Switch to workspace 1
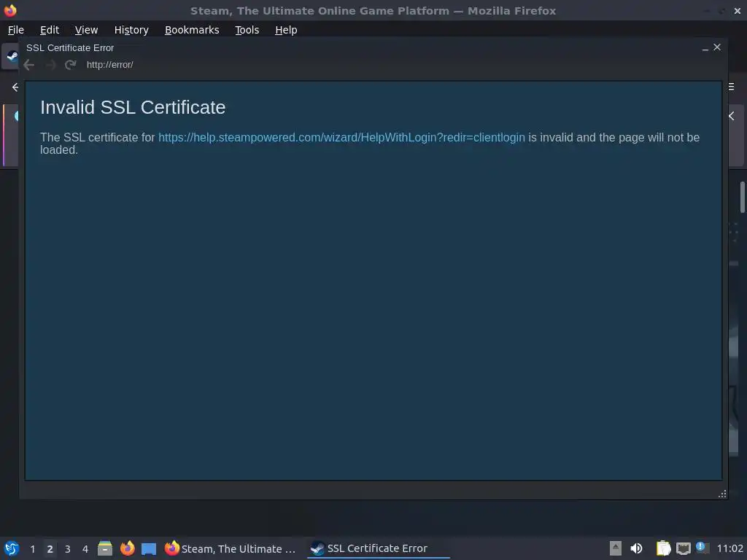This screenshot has height=560, width=747. click(32, 549)
